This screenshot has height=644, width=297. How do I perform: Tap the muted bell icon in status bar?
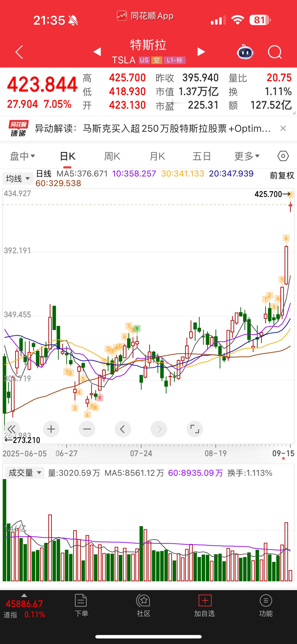pos(73,20)
